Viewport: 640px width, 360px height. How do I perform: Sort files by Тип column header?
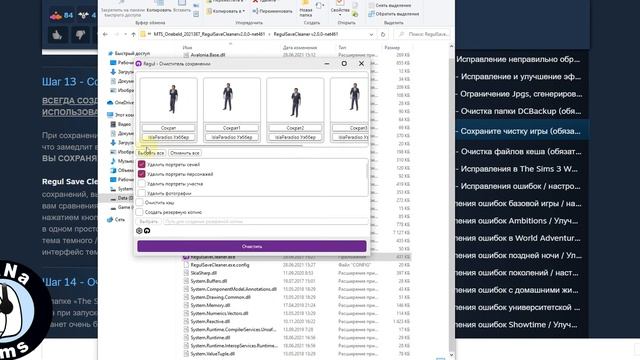[x=342, y=48]
